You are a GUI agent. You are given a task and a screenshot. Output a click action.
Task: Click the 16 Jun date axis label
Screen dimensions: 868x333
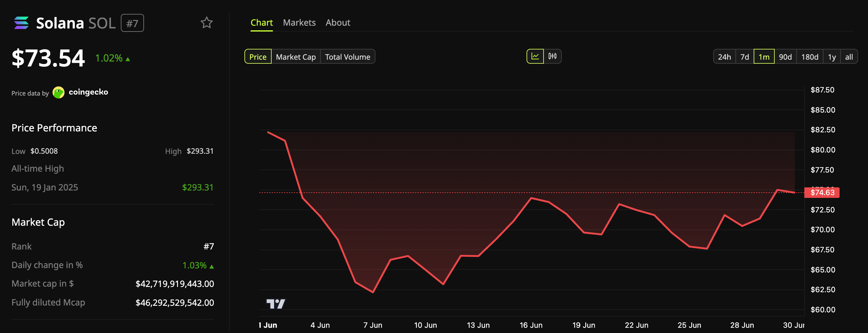pos(531,325)
